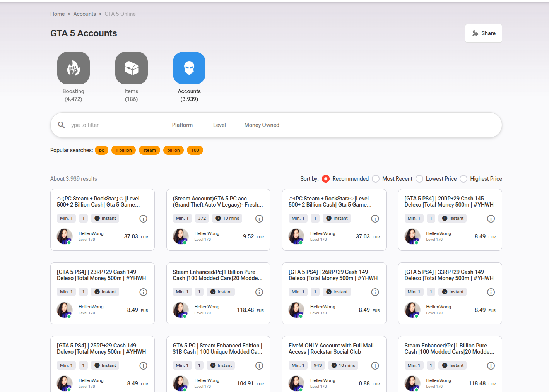Go to Home in breadcrumb
Image resolution: width=549 pixels, height=392 pixels.
[57, 14]
